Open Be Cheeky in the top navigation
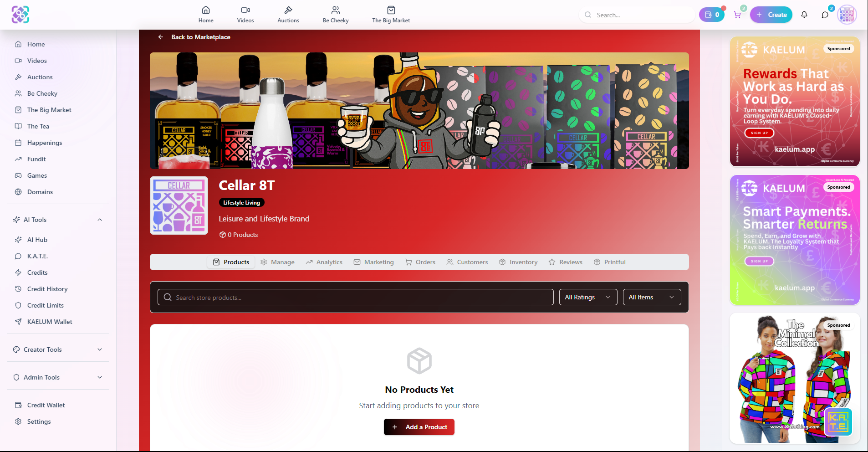868x452 pixels. (336, 15)
